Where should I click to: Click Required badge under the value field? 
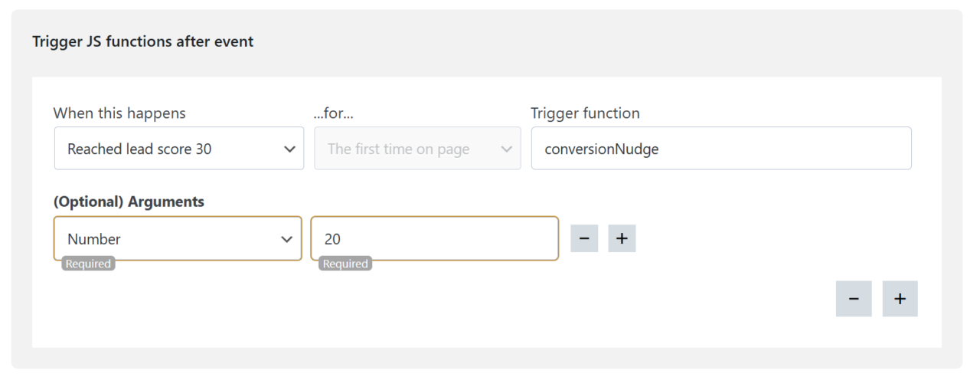345,264
